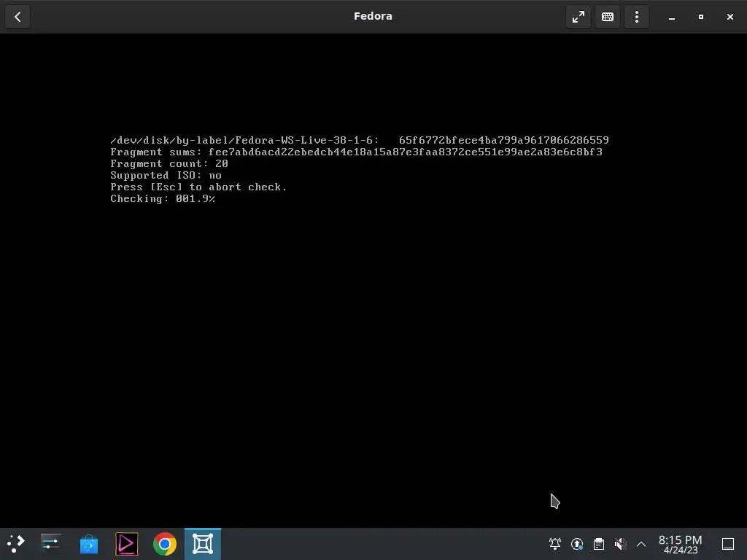This screenshot has height=560, width=747.
Task: Toggle fullscreen mode for the Fedora VM
Action: click(x=578, y=17)
